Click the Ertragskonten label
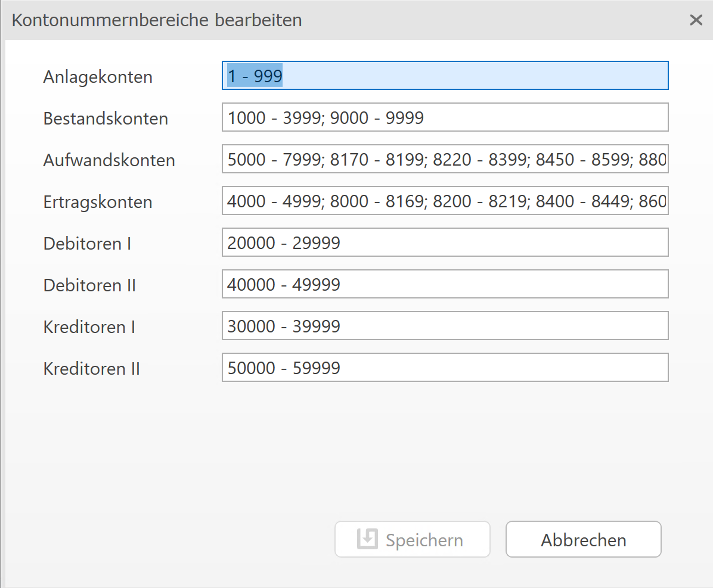713x588 pixels. click(x=98, y=202)
